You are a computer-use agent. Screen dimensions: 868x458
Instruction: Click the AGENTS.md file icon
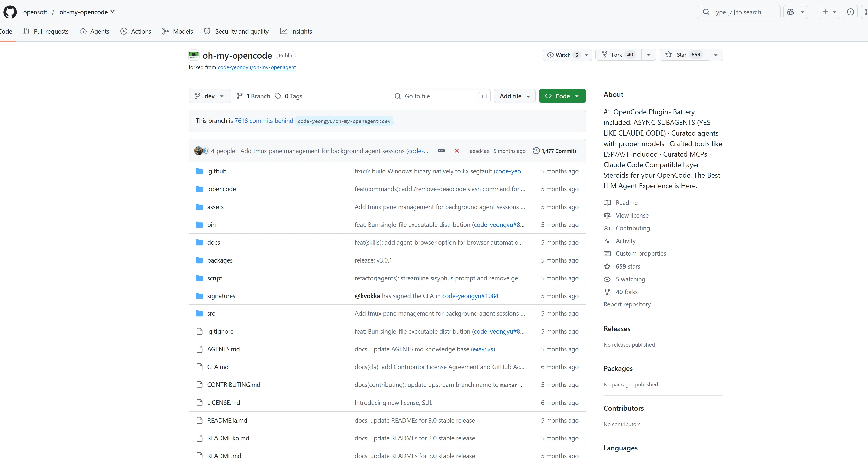click(199, 349)
